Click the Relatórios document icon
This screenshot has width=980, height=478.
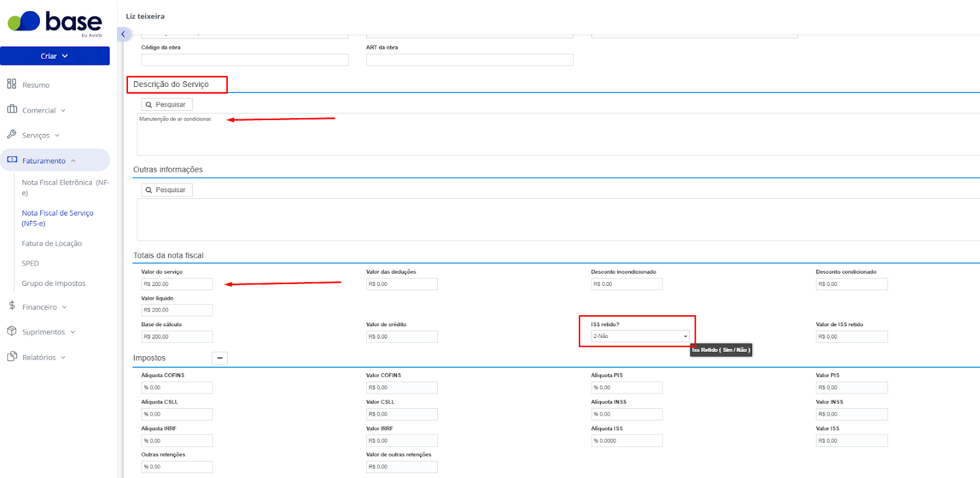coord(12,356)
